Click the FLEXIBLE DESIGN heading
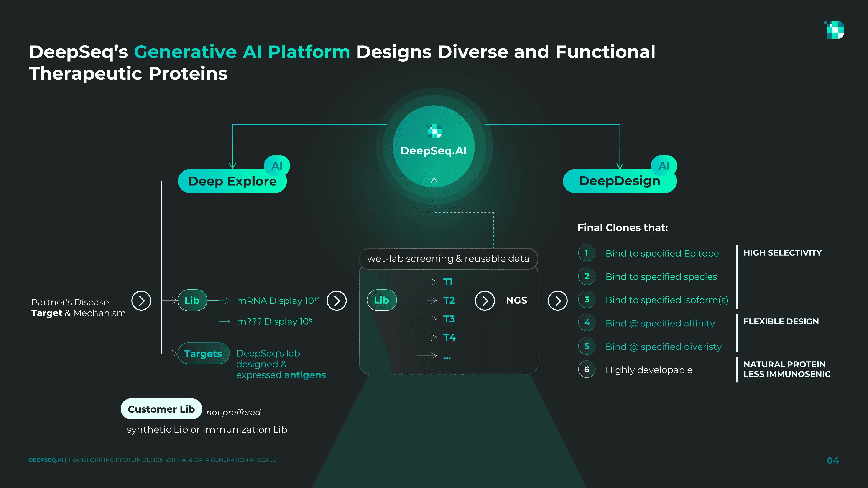The height and width of the screenshot is (488, 868). point(781,321)
